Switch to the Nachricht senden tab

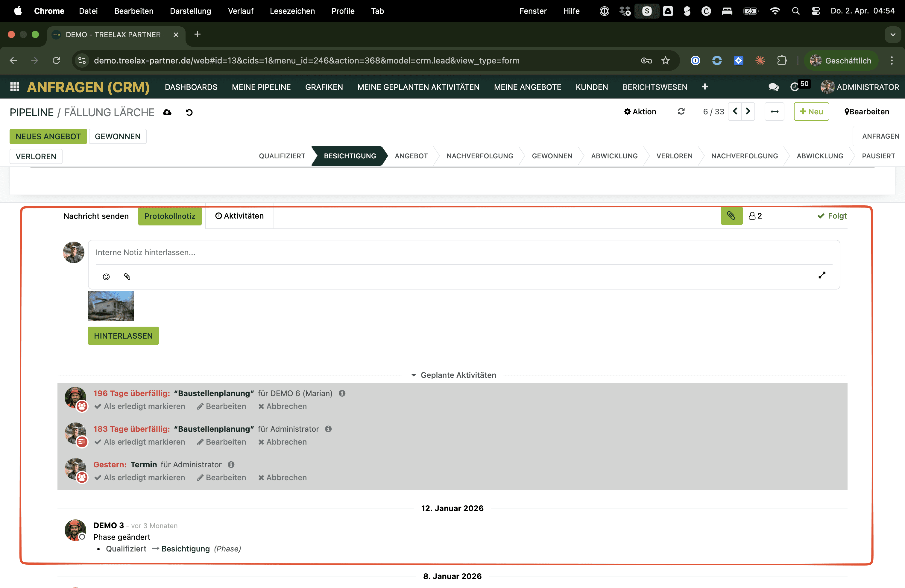[x=96, y=216]
